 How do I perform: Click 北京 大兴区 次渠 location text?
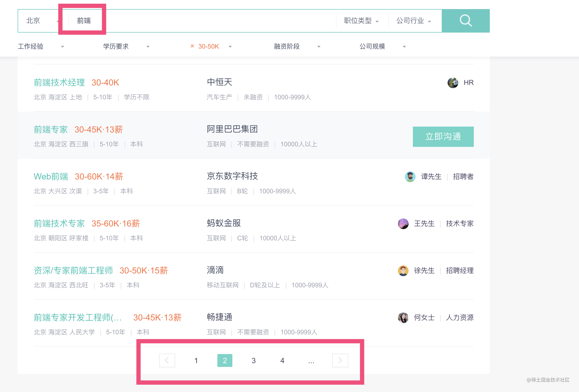(58, 191)
